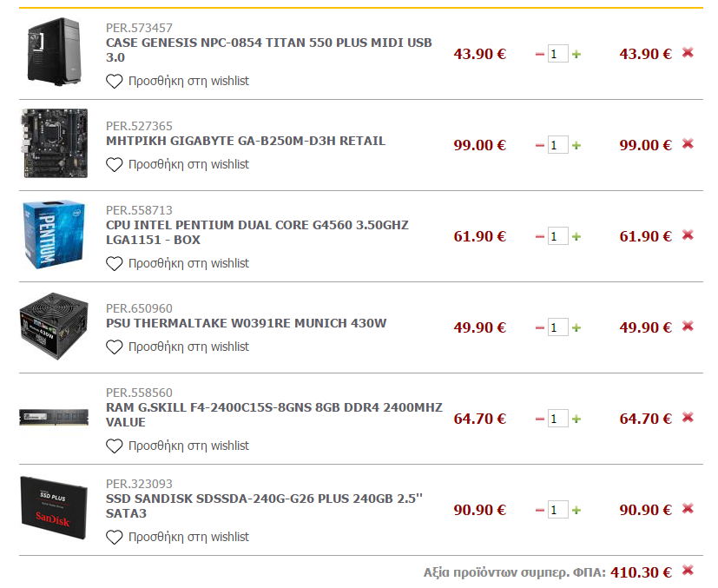This screenshot has width=718, height=588.
Task: Add Genesis case to wishlist
Action: pos(177,81)
